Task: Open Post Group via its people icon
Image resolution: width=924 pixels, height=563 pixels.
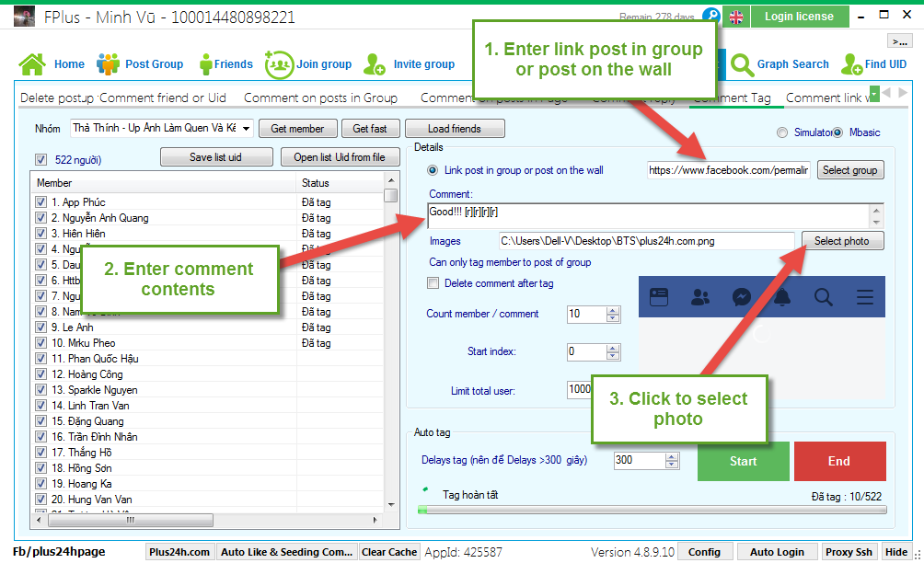Action: pyautogui.click(x=108, y=63)
